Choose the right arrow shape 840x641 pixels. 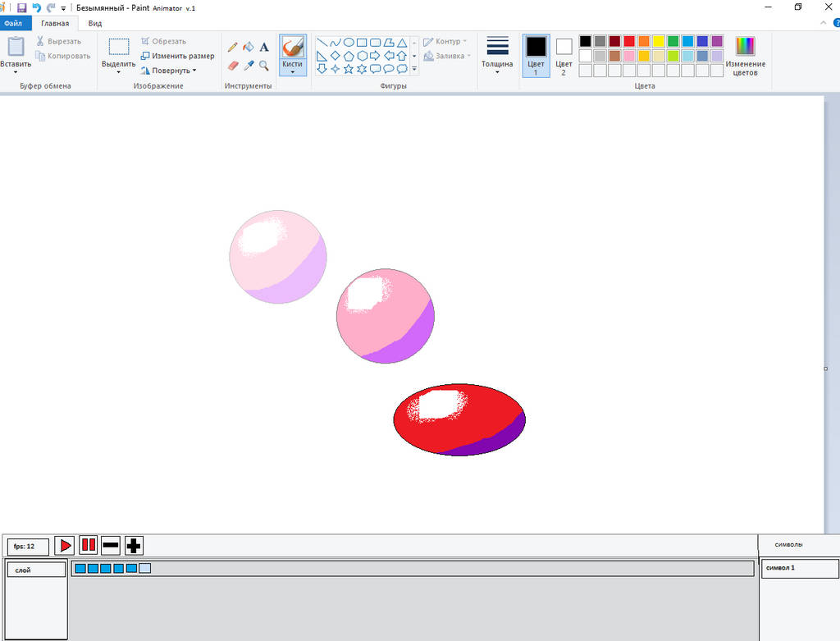pos(375,56)
